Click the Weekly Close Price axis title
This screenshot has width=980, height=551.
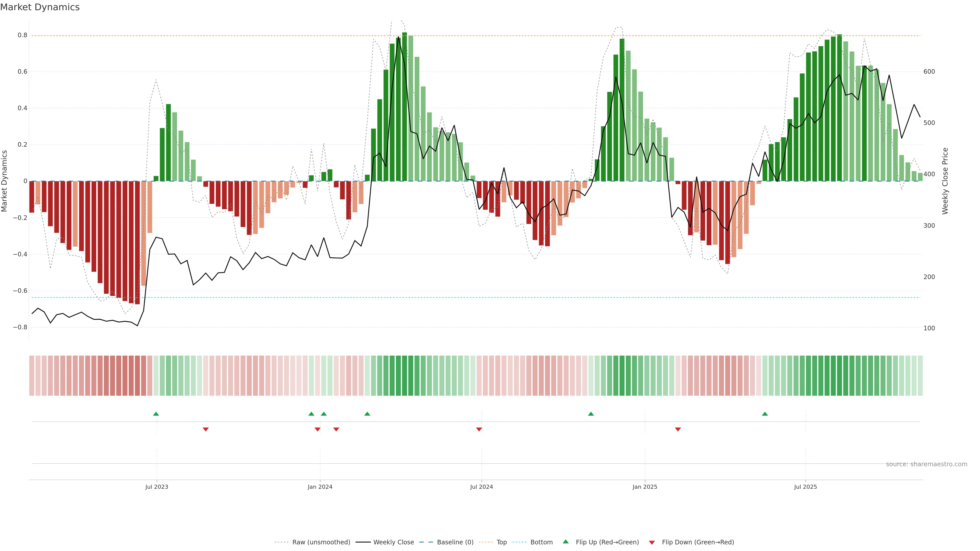coord(945,181)
